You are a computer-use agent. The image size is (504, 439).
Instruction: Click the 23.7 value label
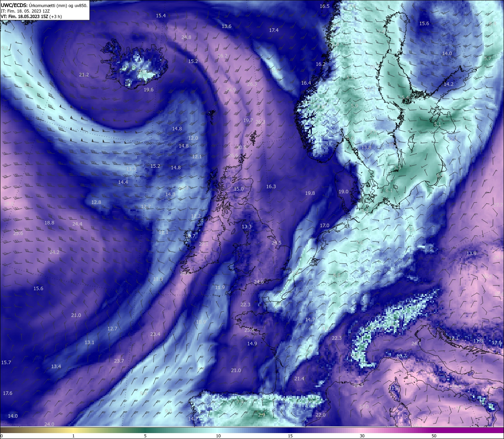(119, 361)
